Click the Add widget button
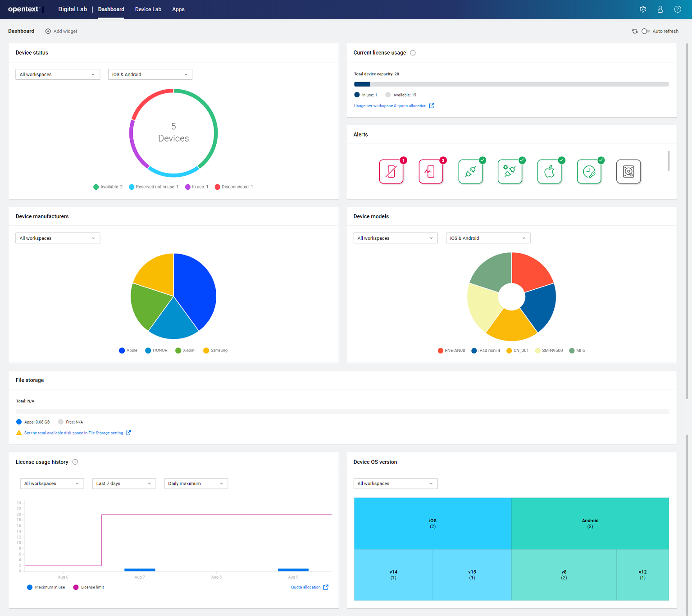 coord(61,31)
